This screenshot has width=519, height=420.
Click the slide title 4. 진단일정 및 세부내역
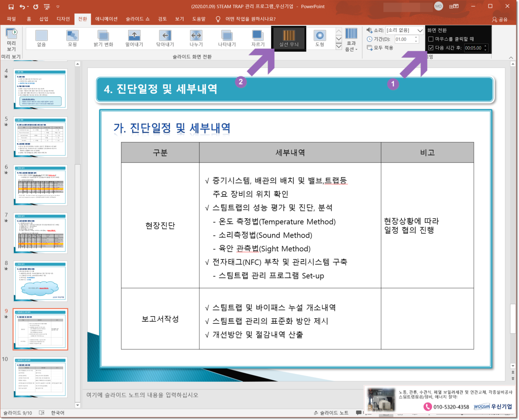pyautogui.click(x=161, y=89)
